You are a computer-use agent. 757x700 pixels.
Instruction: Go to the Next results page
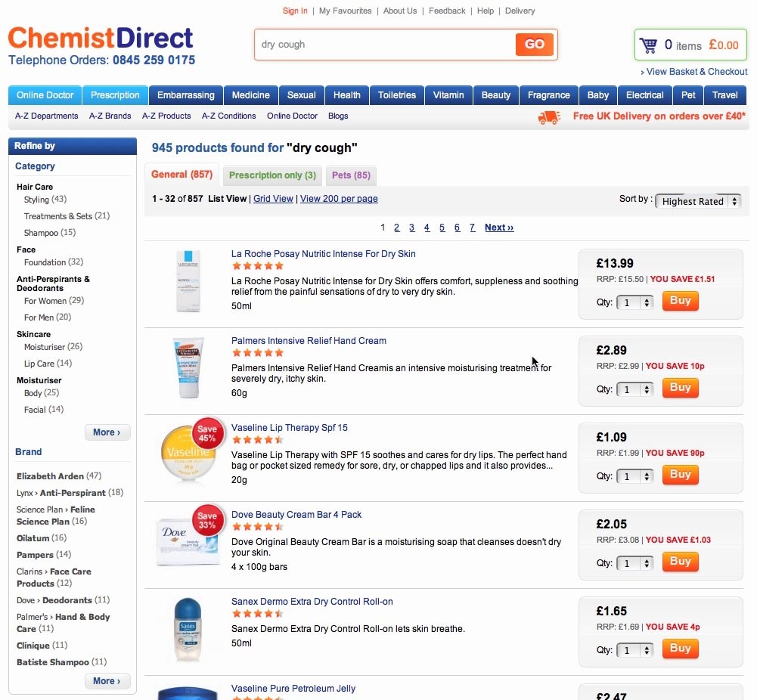499,228
